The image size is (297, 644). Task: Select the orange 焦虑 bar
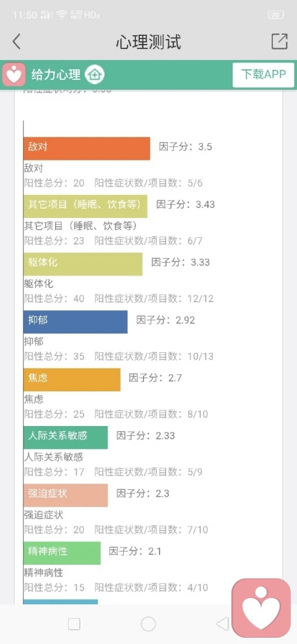(72, 380)
